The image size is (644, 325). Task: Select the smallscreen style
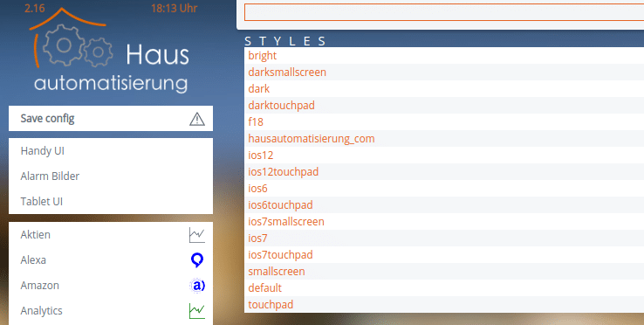[x=277, y=272]
